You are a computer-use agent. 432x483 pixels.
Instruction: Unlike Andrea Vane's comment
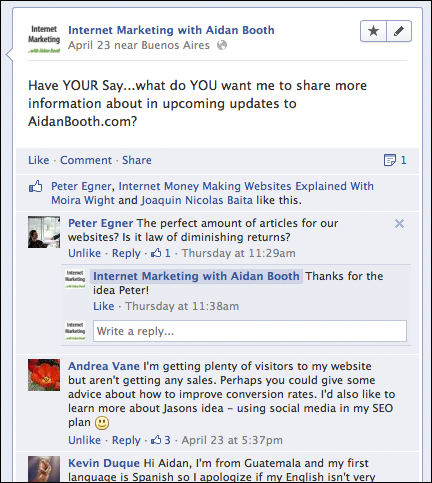pyautogui.click(x=84, y=440)
